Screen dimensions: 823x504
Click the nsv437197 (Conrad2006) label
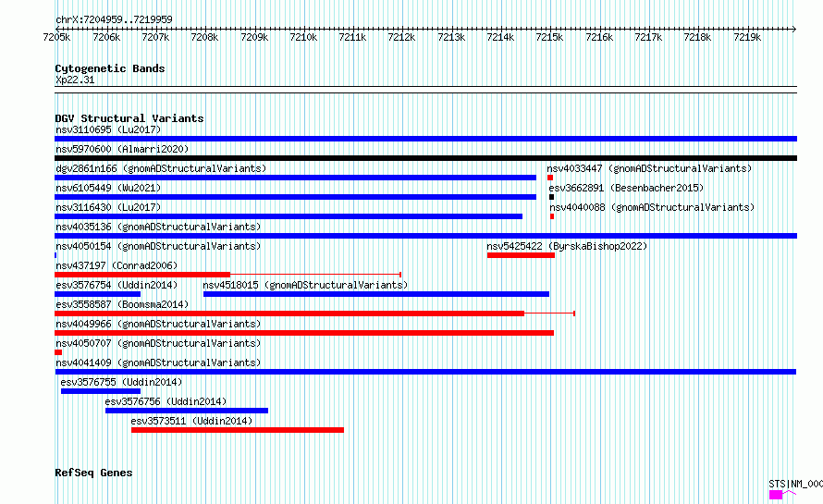click(117, 265)
